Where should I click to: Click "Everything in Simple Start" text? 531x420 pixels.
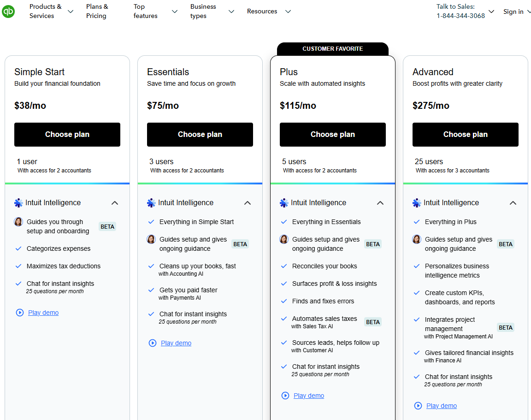coord(196,222)
